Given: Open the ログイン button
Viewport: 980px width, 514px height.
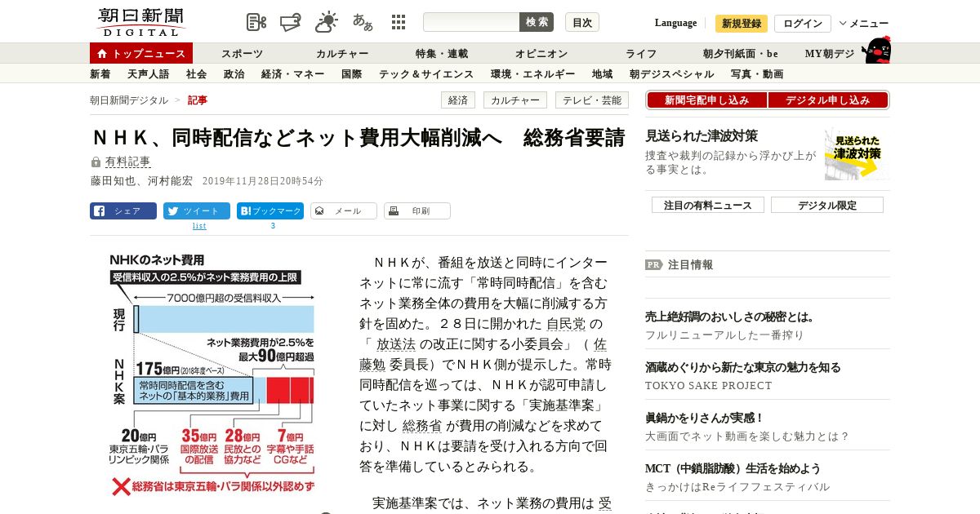Looking at the screenshot, I should point(803,24).
